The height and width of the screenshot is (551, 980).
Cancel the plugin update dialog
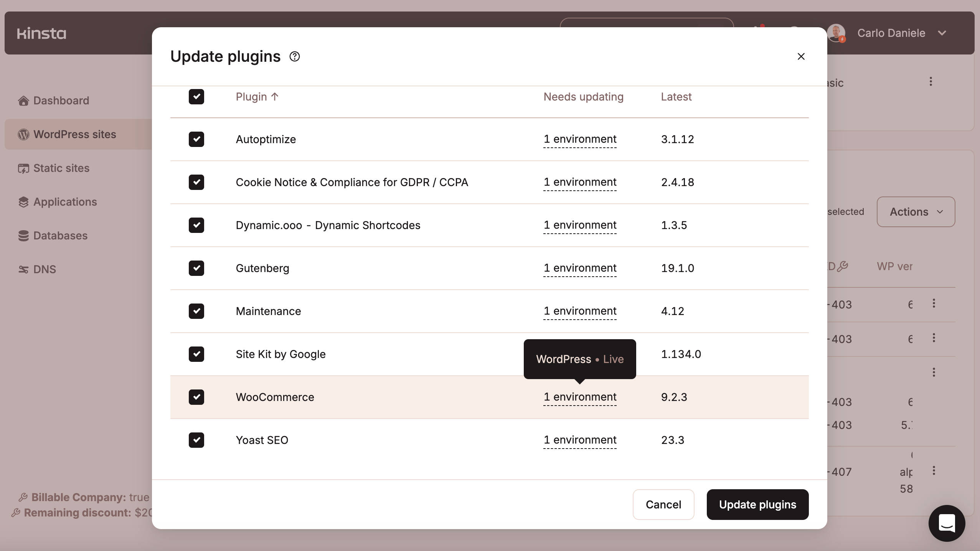click(x=663, y=504)
